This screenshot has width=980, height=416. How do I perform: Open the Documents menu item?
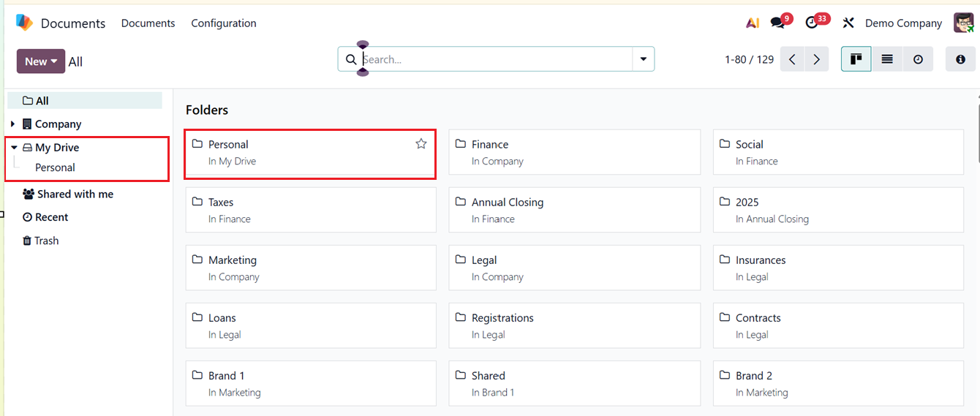pos(148,23)
